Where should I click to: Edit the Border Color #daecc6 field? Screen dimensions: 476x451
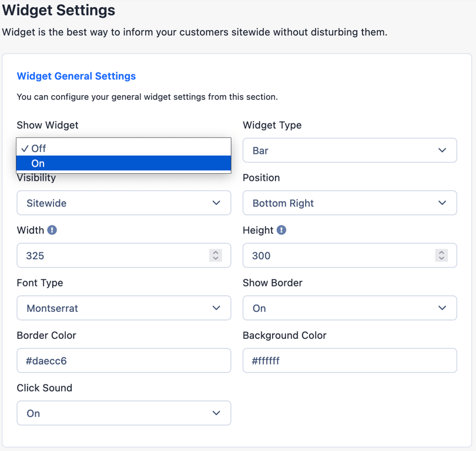pos(123,361)
